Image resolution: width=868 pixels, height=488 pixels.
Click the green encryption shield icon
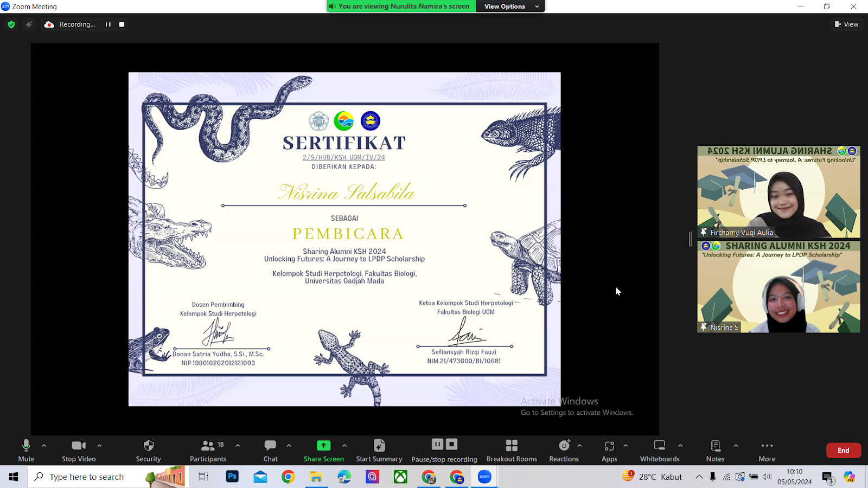click(x=11, y=24)
